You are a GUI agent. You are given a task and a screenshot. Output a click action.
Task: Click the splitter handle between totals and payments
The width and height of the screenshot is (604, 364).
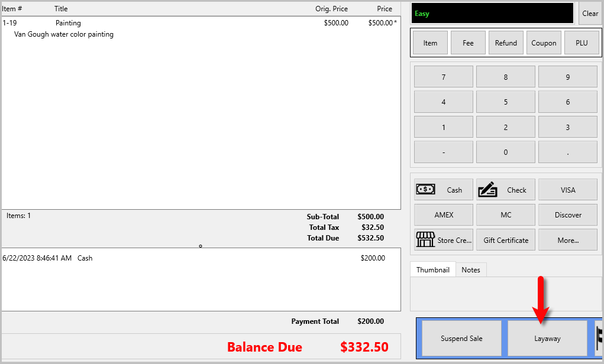tap(201, 246)
